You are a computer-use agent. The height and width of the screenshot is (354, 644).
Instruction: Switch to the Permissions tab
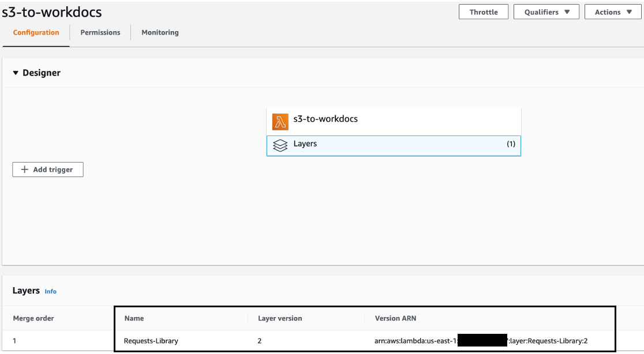100,32
